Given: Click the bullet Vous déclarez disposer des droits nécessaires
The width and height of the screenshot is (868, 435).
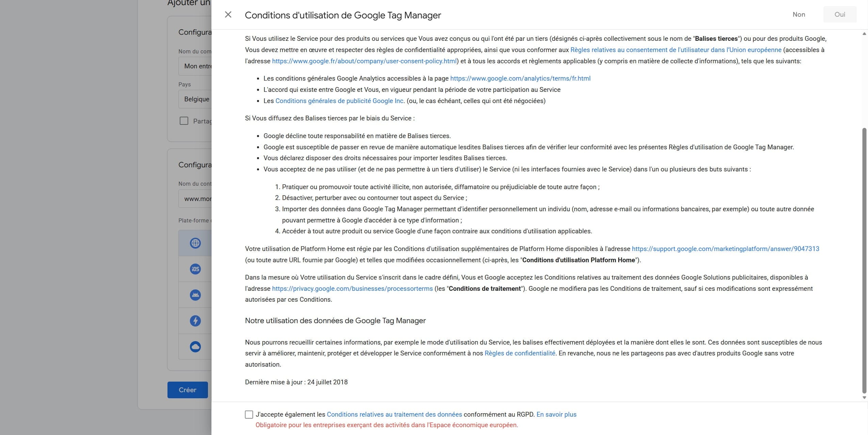Looking at the screenshot, I should (x=385, y=158).
